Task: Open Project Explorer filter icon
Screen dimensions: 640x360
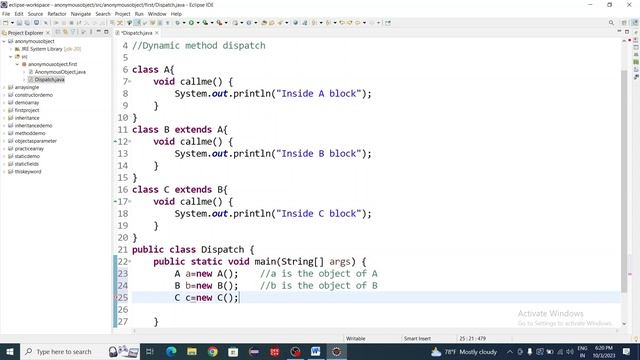Action: pyautogui.click(x=73, y=32)
